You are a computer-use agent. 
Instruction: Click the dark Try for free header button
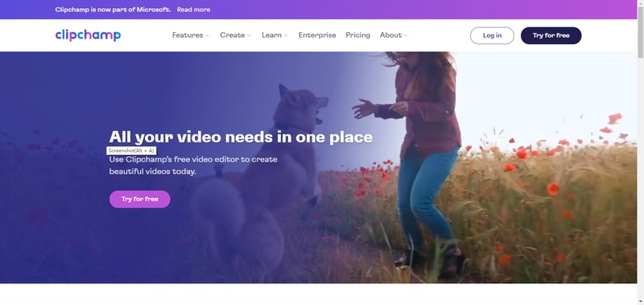coord(551,35)
